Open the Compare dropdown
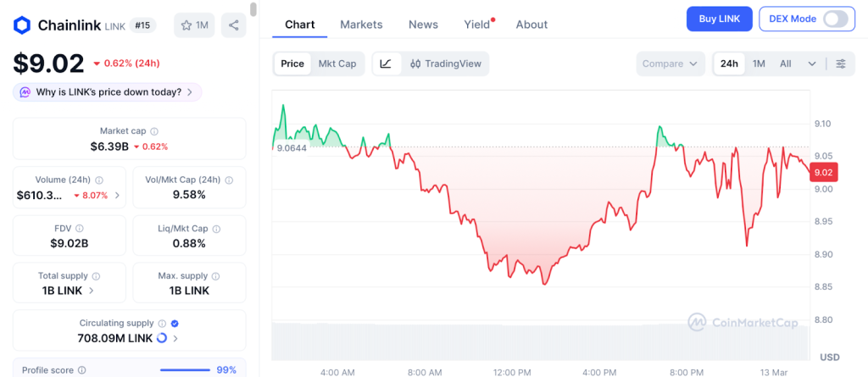 [x=670, y=64]
